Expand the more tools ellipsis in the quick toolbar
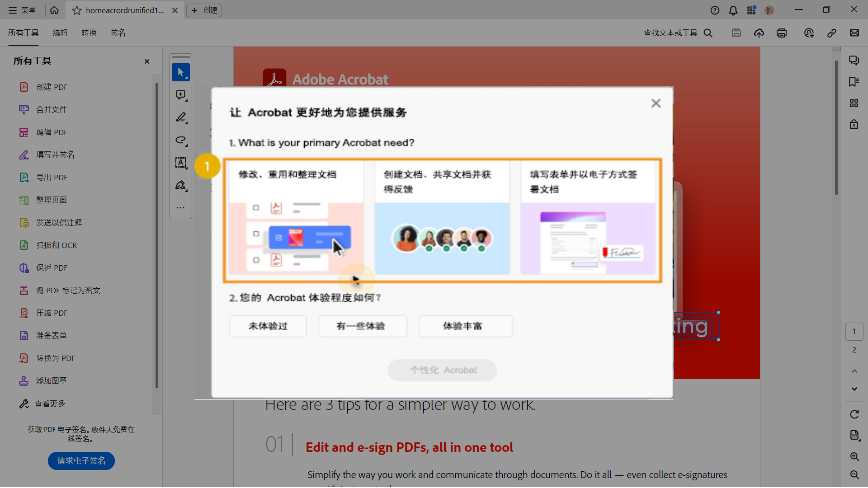This screenshot has height=488, width=868. pos(180,207)
